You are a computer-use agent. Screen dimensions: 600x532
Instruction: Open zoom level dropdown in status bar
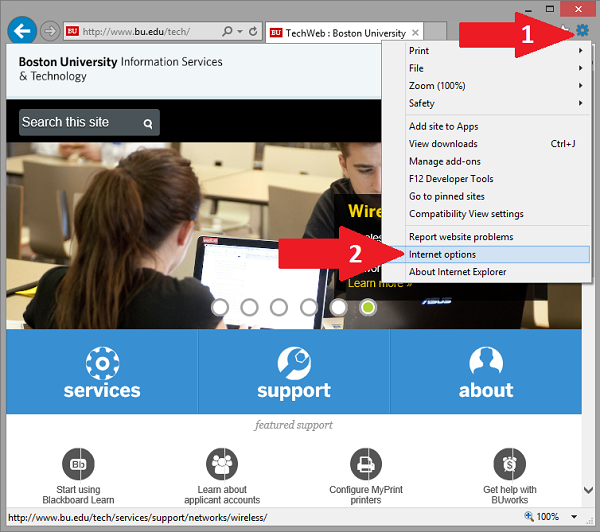[574, 517]
